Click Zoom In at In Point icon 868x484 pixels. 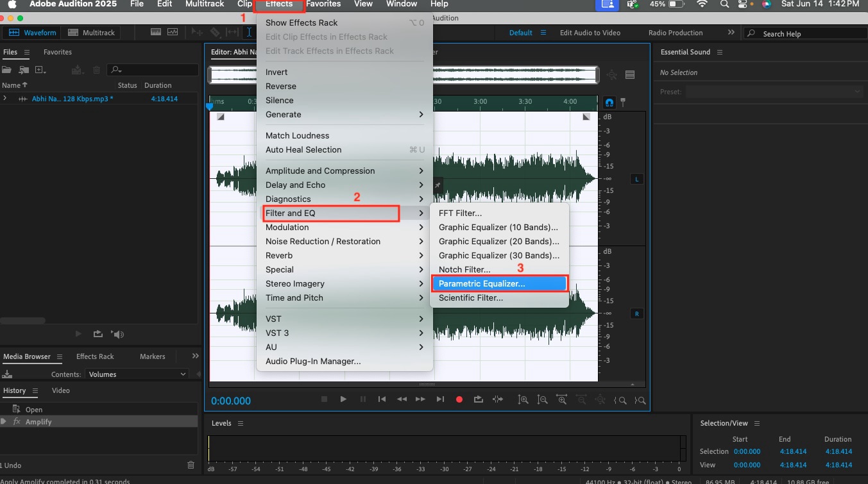[620, 400]
